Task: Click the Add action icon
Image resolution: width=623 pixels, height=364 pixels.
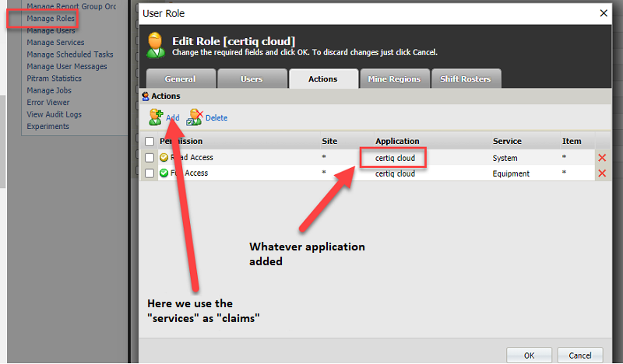Action: coord(155,117)
